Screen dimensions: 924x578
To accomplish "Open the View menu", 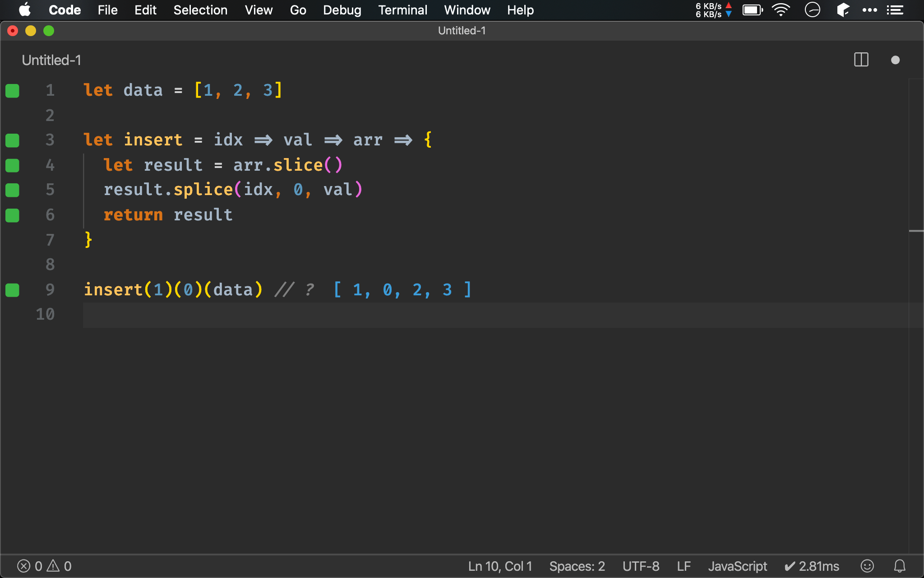I will click(x=259, y=10).
